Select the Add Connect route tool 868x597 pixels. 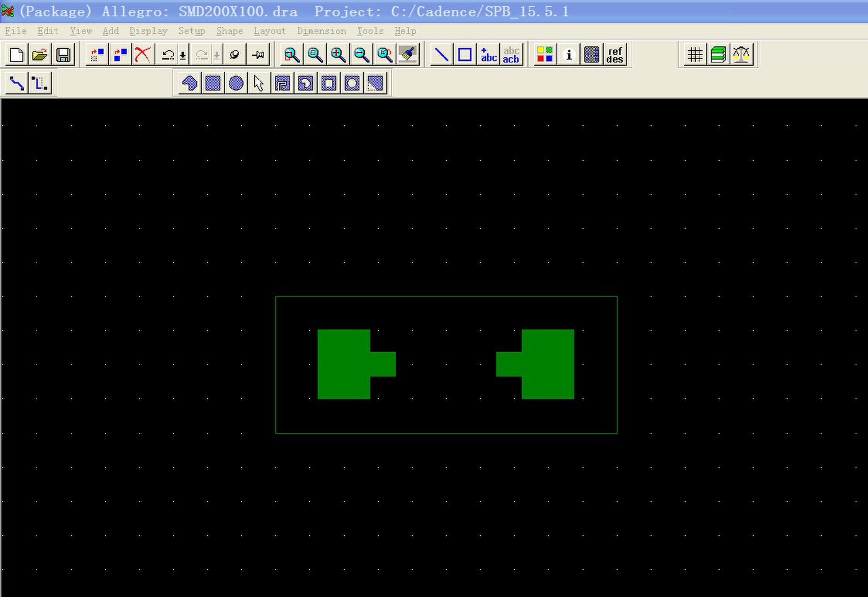tap(17, 83)
